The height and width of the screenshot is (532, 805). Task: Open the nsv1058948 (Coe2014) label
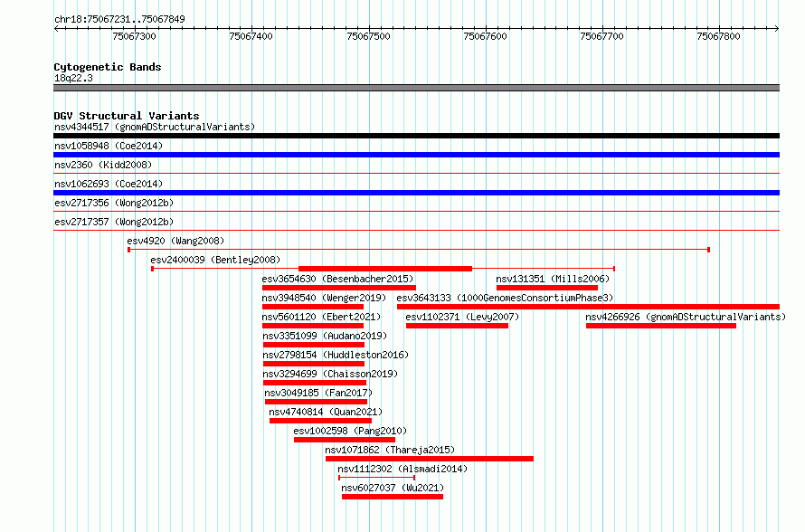(x=109, y=146)
